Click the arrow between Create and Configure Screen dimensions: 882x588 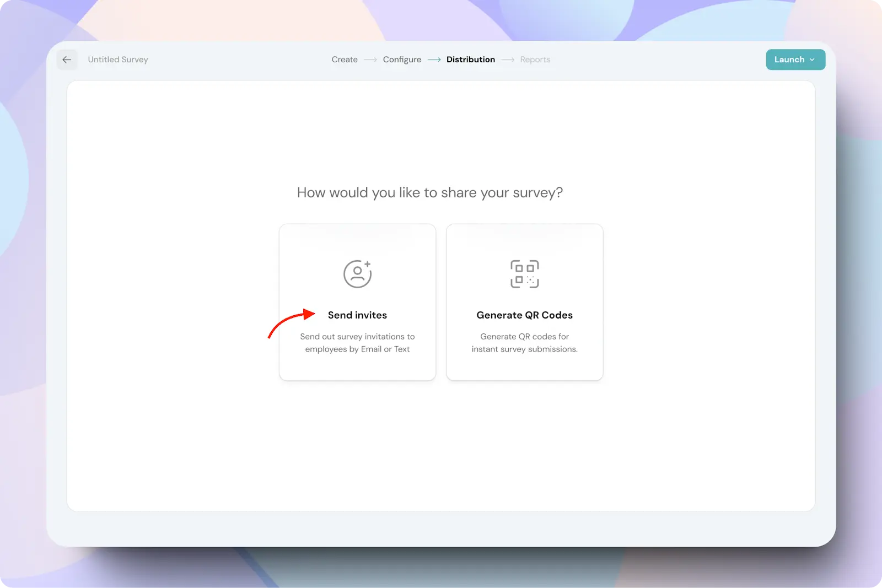coord(370,60)
